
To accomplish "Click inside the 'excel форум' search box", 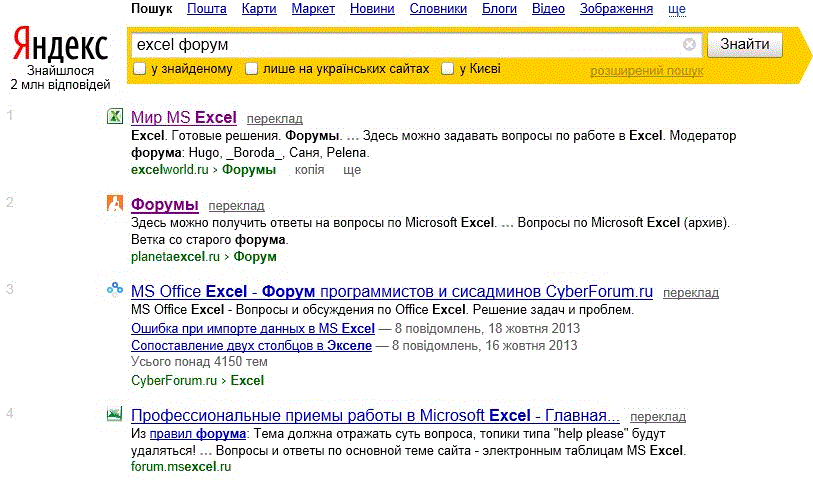I will coord(407,45).
